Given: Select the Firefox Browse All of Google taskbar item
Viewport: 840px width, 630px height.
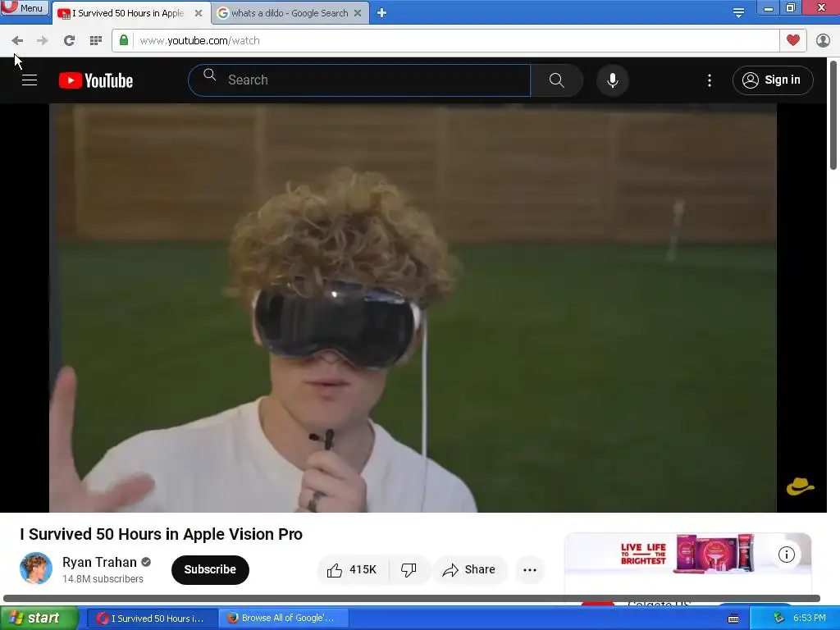Looking at the screenshot, I should point(284,619).
